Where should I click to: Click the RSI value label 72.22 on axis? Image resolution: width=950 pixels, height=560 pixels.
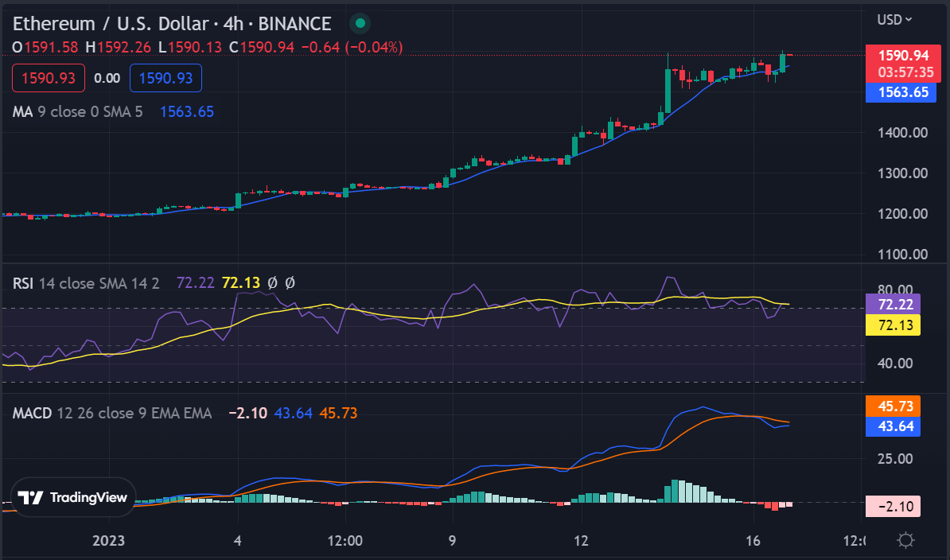click(893, 305)
